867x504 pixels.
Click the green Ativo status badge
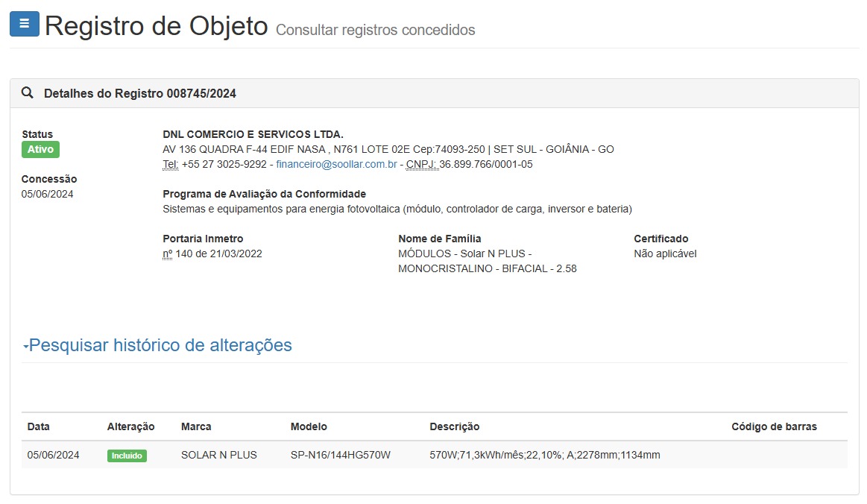point(40,149)
